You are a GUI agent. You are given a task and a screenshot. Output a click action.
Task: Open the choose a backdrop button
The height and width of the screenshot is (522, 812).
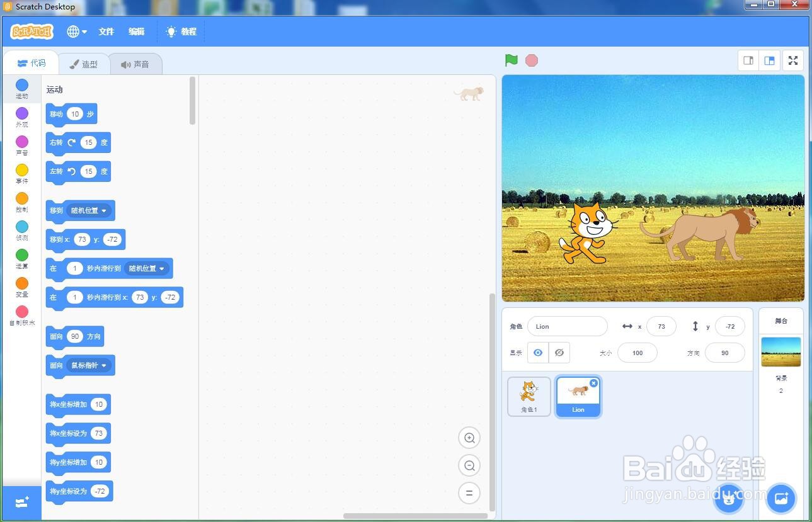click(x=781, y=499)
